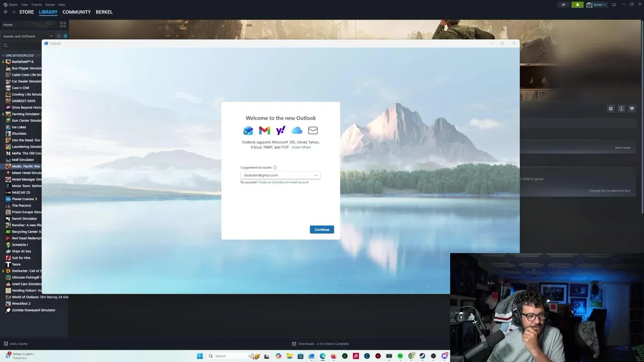This screenshot has width=644, height=362.
Task: Click the Learn More link in Outlook
Action: [301, 147]
